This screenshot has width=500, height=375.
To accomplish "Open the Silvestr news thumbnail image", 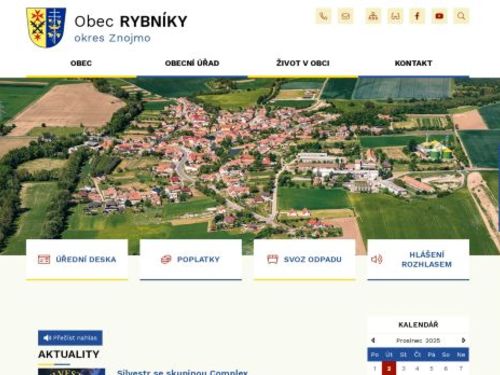I will pos(71,372).
